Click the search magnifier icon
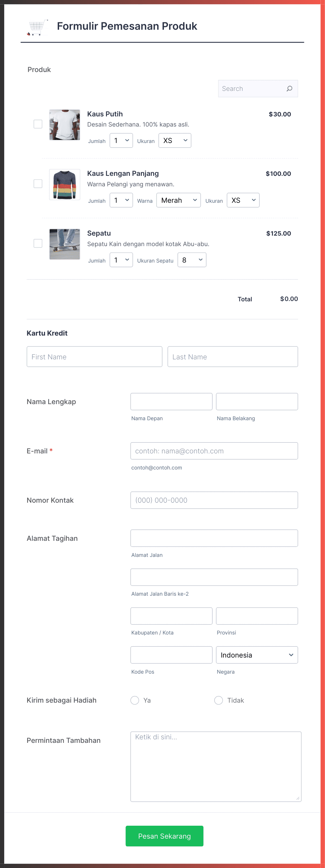Viewport: 325px width, 868px height. (289, 88)
